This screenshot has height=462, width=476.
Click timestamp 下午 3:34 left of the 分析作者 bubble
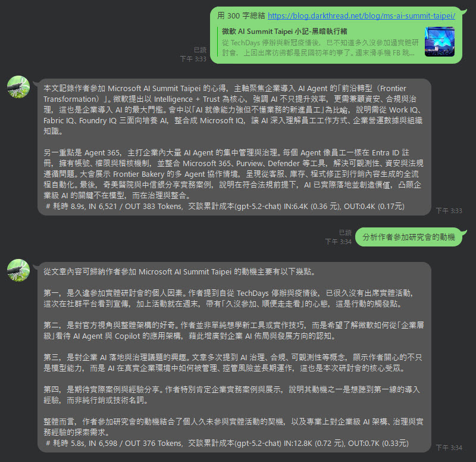tap(338, 242)
